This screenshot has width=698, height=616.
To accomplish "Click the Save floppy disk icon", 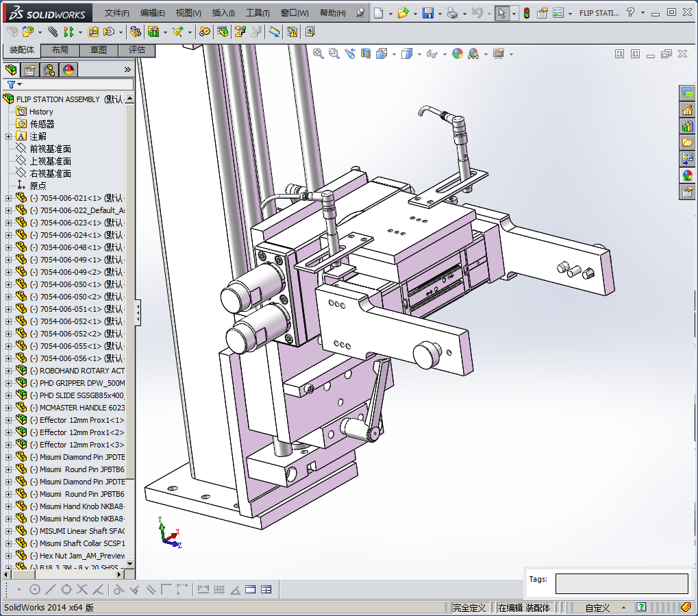I will [428, 13].
